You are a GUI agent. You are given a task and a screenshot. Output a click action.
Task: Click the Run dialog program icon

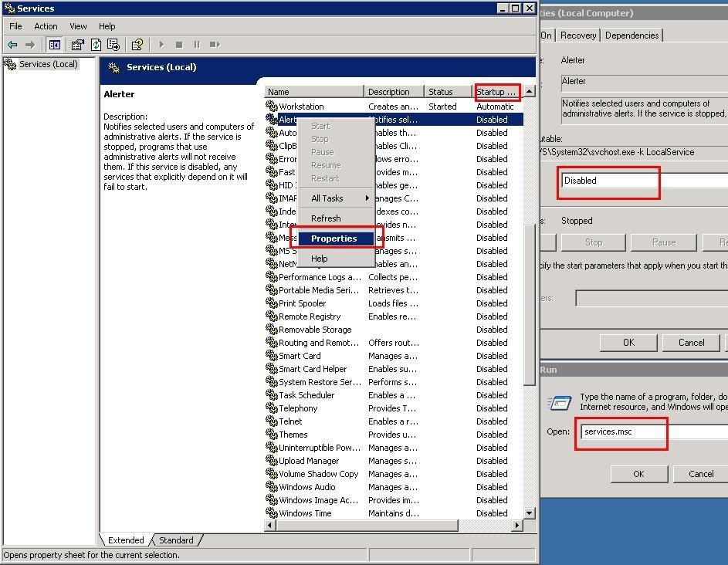coord(560,402)
